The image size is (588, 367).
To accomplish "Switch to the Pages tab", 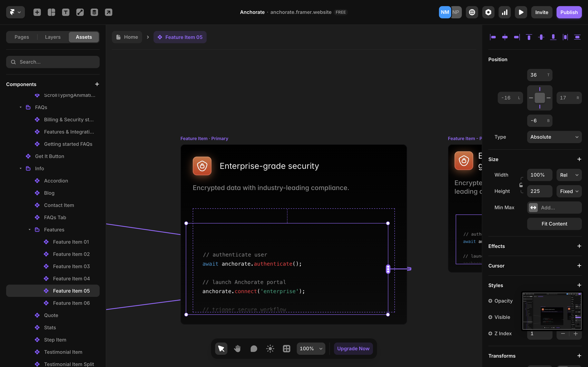I will [x=22, y=37].
